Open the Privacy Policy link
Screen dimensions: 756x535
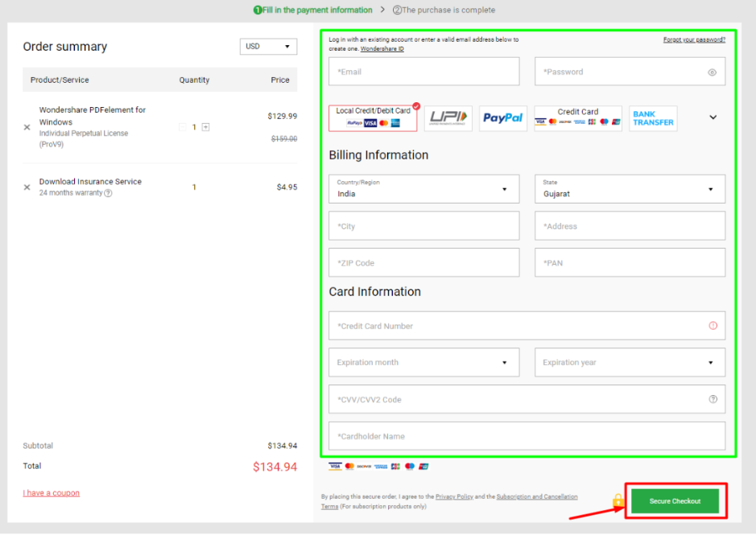coord(454,496)
